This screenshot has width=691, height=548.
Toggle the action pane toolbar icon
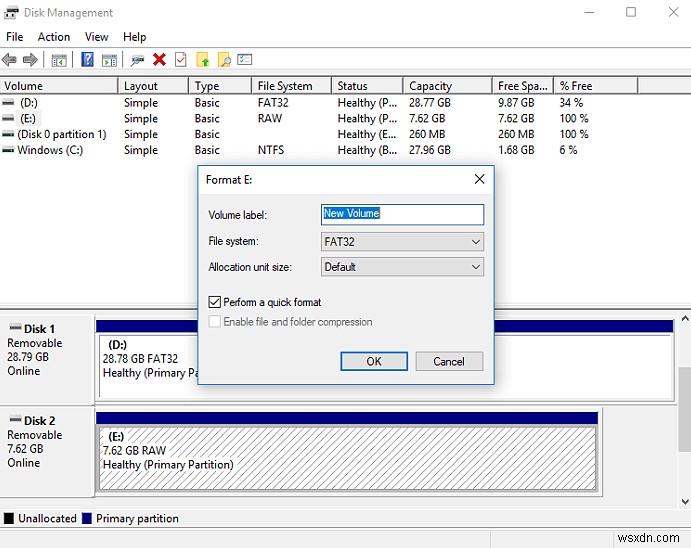(x=109, y=60)
